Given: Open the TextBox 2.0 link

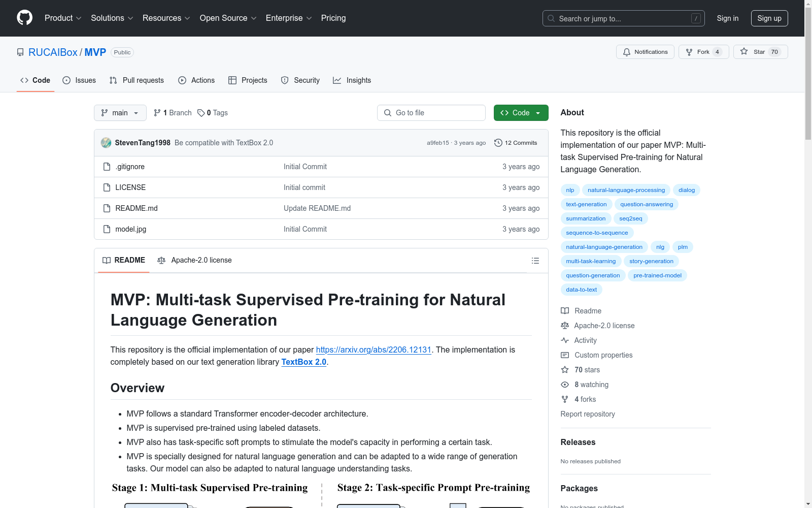Looking at the screenshot, I should [304, 362].
